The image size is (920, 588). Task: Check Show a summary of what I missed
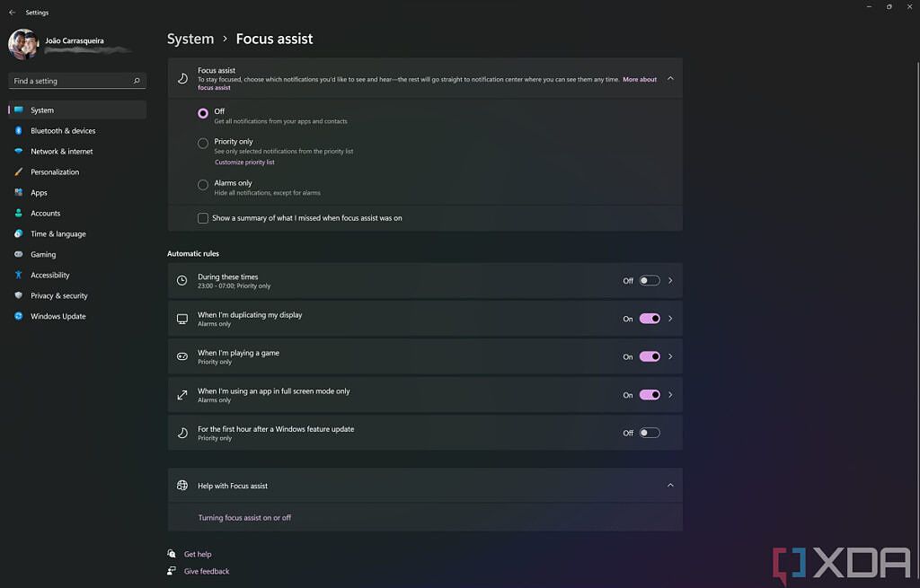click(x=203, y=218)
